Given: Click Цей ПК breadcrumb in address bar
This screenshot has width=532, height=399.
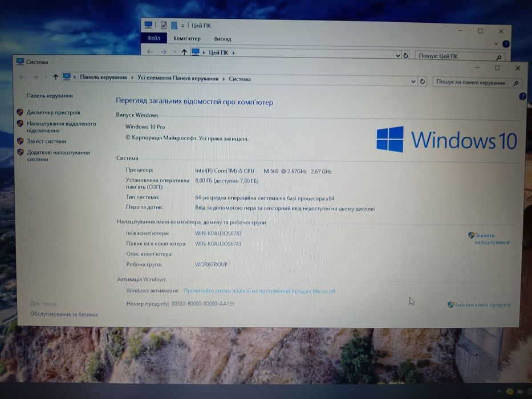Looking at the screenshot, I should click(218, 52).
